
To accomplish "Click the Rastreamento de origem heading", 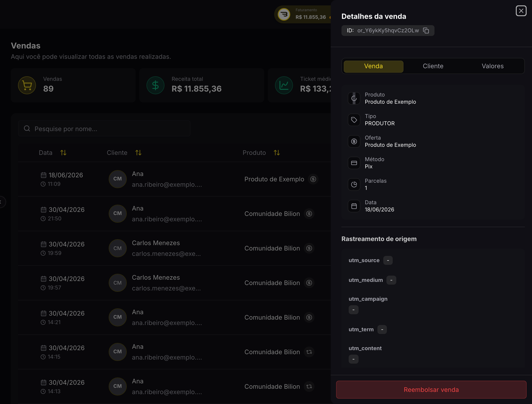I will [379, 239].
